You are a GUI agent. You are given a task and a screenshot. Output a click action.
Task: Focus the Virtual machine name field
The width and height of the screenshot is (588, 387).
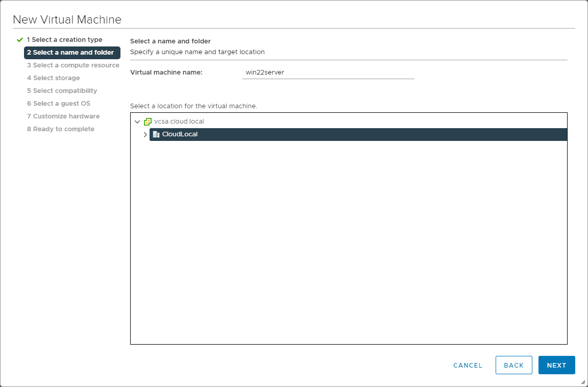[328, 72]
